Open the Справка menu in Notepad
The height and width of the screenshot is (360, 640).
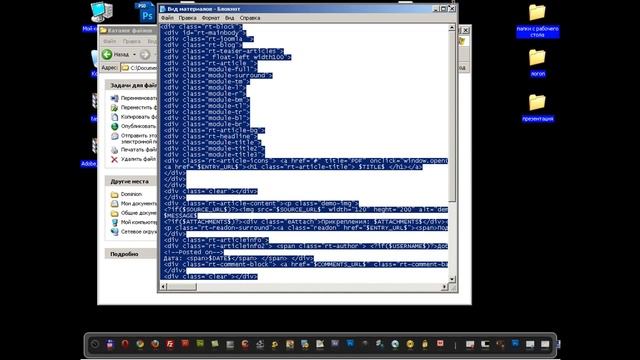(250, 18)
